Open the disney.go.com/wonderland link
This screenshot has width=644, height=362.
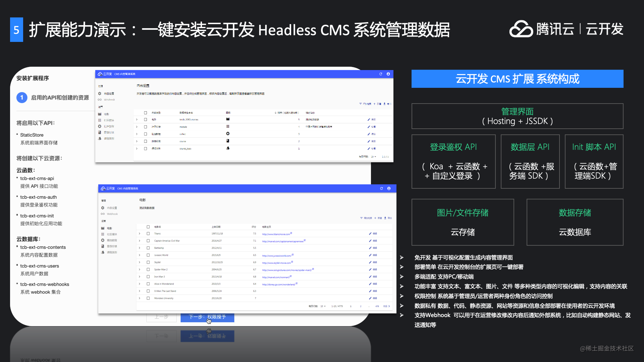[x=279, y=284]
